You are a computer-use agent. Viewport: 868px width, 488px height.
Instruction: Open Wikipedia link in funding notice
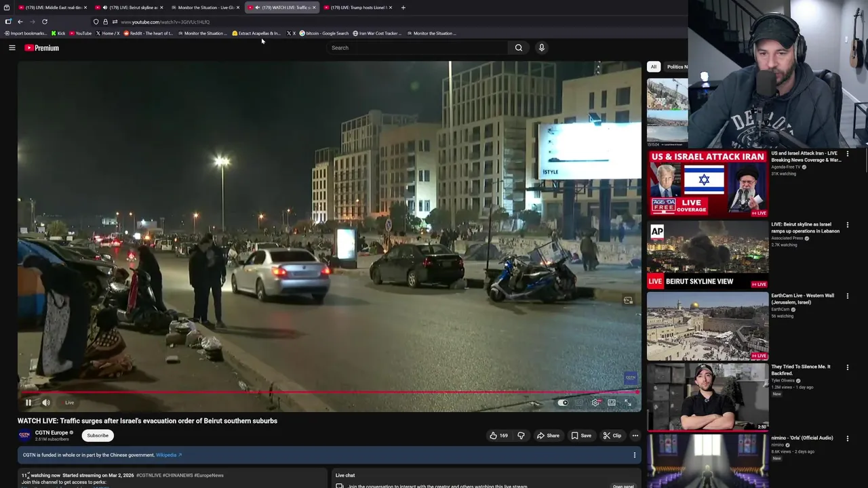point(169,455)
